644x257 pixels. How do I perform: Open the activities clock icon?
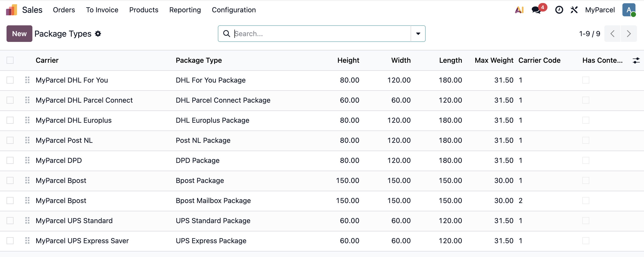click(559, 10)
